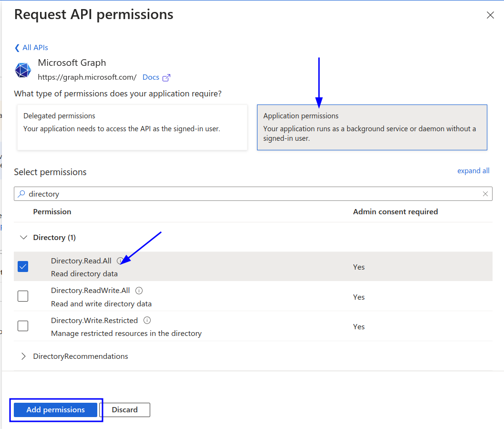Click the https://graph.microsoft.com/ URL text

pyautogui.click(x=87, y=77)
